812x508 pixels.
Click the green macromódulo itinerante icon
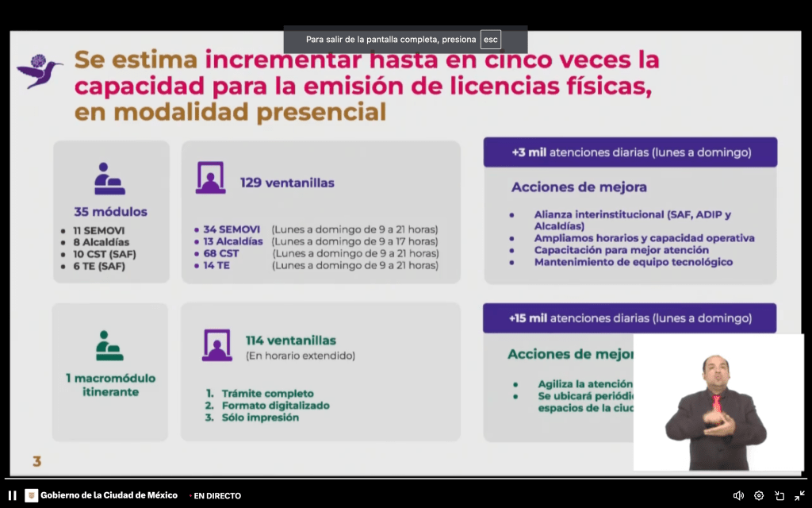(x=109, y=346)
